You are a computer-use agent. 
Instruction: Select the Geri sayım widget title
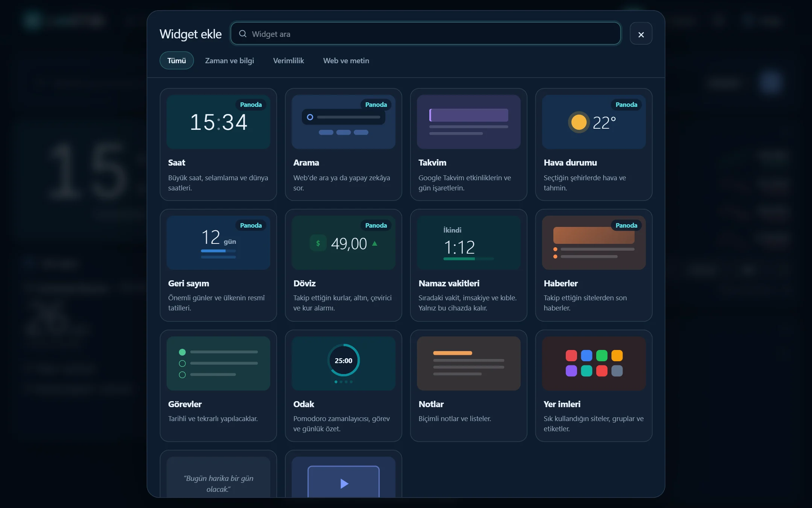(188, 283)
